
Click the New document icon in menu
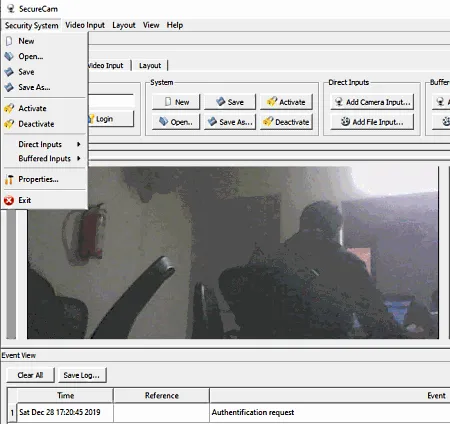pyautogui.click(x=9, y=41)
